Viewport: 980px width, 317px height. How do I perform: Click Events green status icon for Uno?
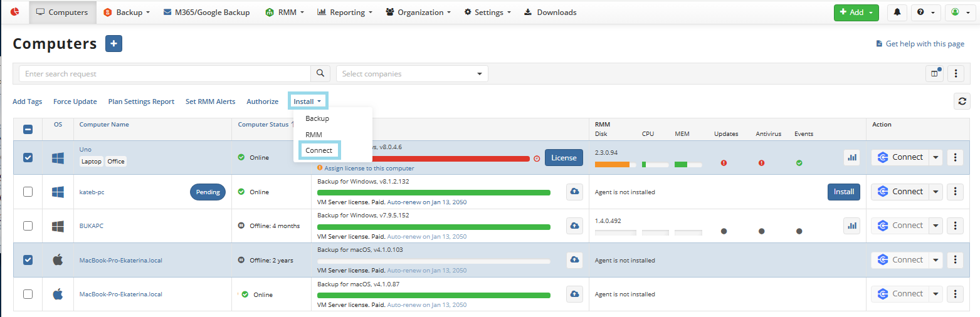click(x=799, y=163)
